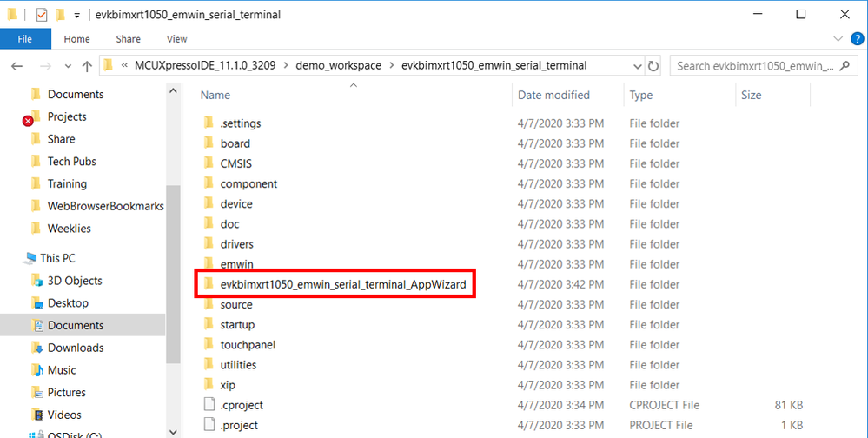The height and width of the screenshot is (438, 868).
Task: Expand the ribbon with the chevron
Action: 838,39
